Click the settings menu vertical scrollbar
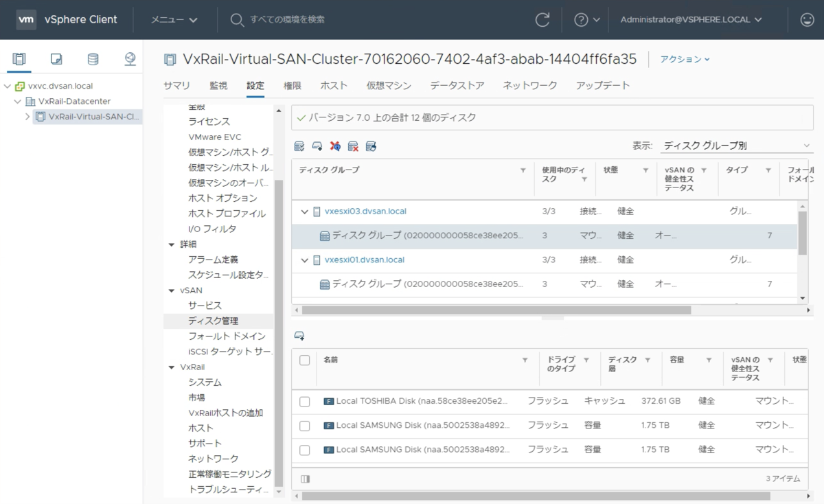Viewport: 824px width, 504px height. 278,333
